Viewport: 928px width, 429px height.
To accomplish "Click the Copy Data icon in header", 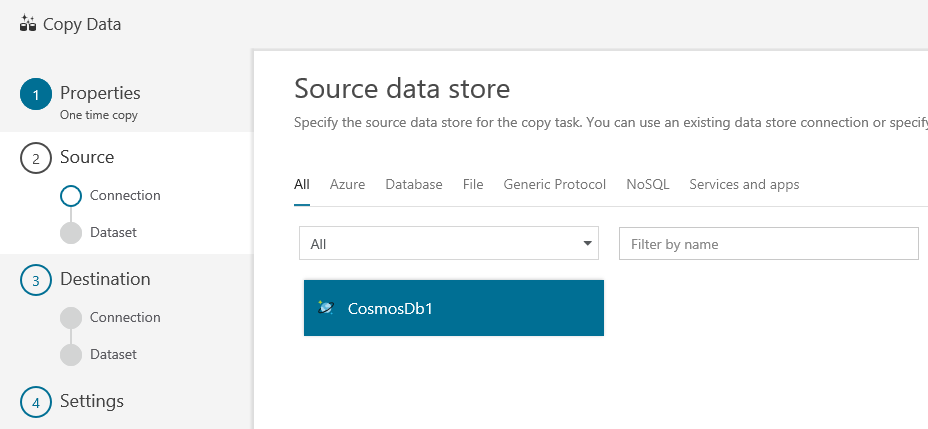I will pos(28,24).
